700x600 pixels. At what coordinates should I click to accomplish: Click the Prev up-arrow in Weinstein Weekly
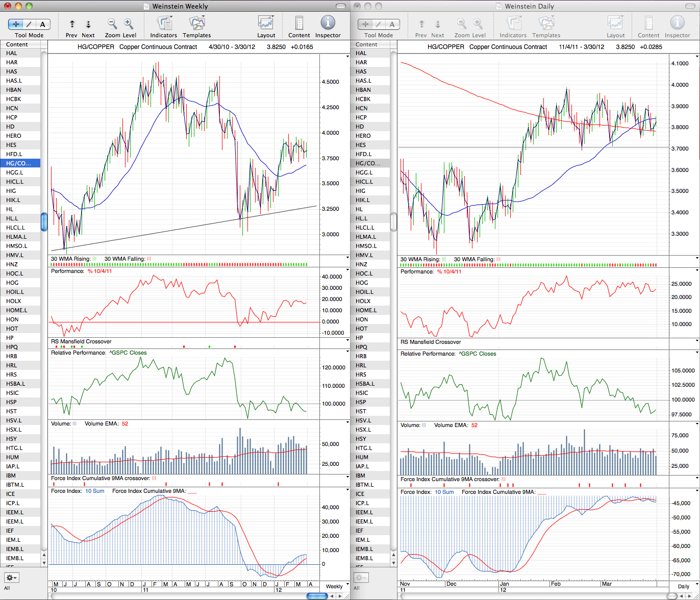coord(72,24)
